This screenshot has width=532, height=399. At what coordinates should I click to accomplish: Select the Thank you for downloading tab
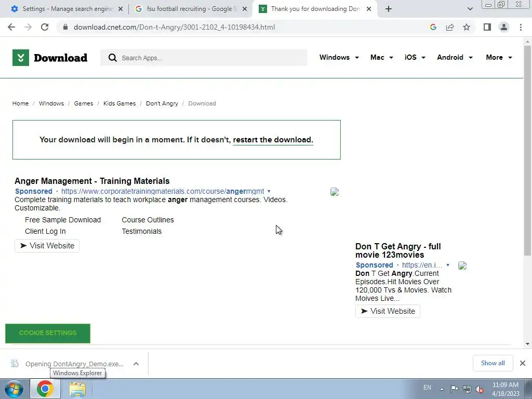pos(315,9)
